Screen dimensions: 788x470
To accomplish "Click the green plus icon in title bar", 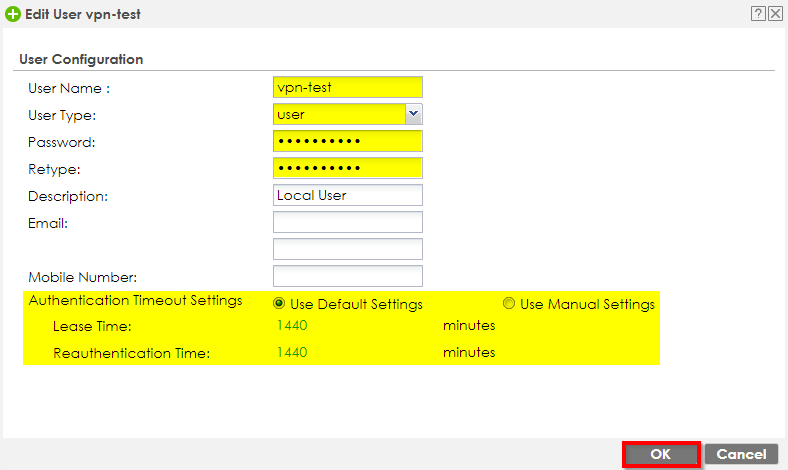I will (13, 15).
